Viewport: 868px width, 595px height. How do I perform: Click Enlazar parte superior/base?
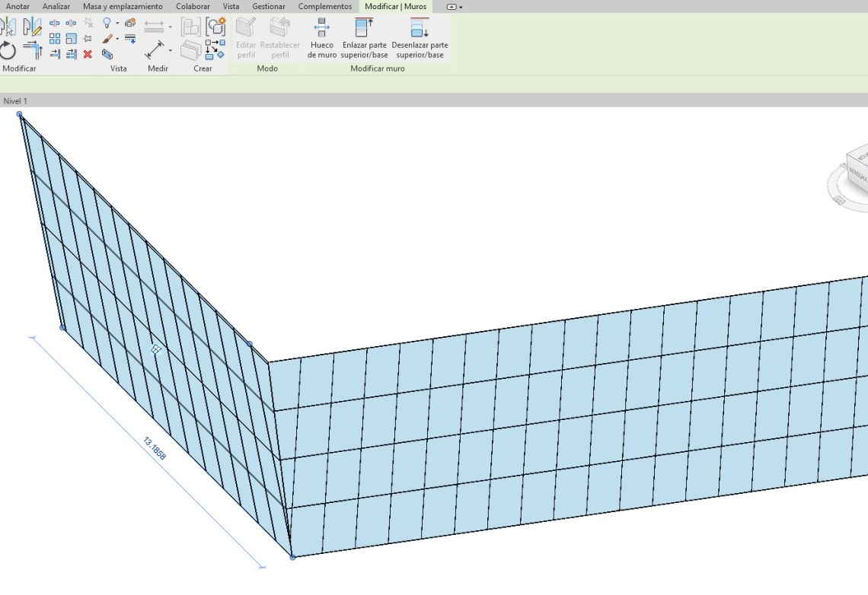(364, 39)
